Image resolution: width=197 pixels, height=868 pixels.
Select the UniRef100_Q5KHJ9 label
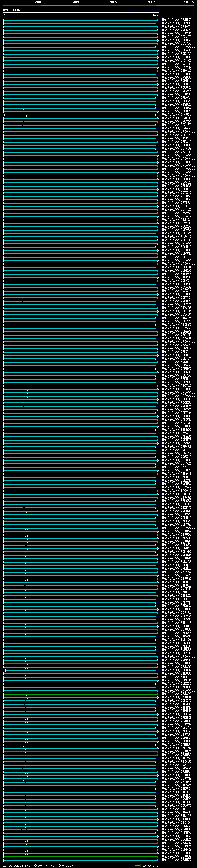tap(177, 518)
